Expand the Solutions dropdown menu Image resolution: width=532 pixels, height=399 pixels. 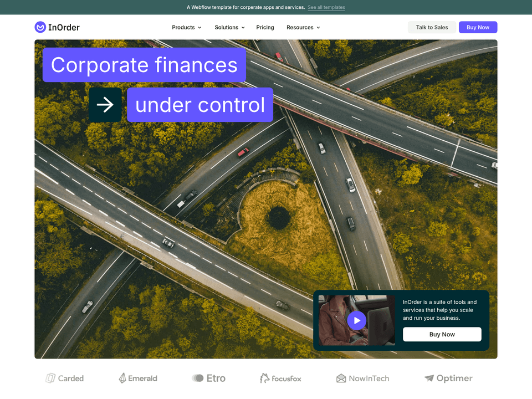tap(229, 28)
